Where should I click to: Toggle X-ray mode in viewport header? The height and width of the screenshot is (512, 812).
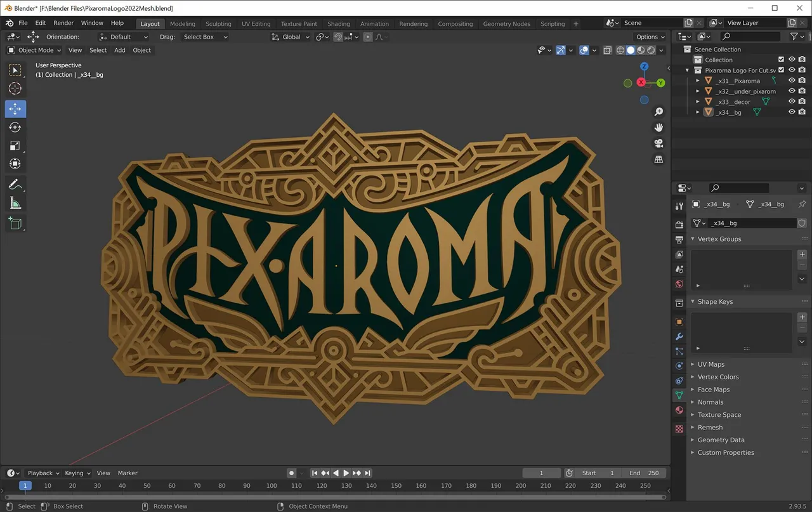607,50
